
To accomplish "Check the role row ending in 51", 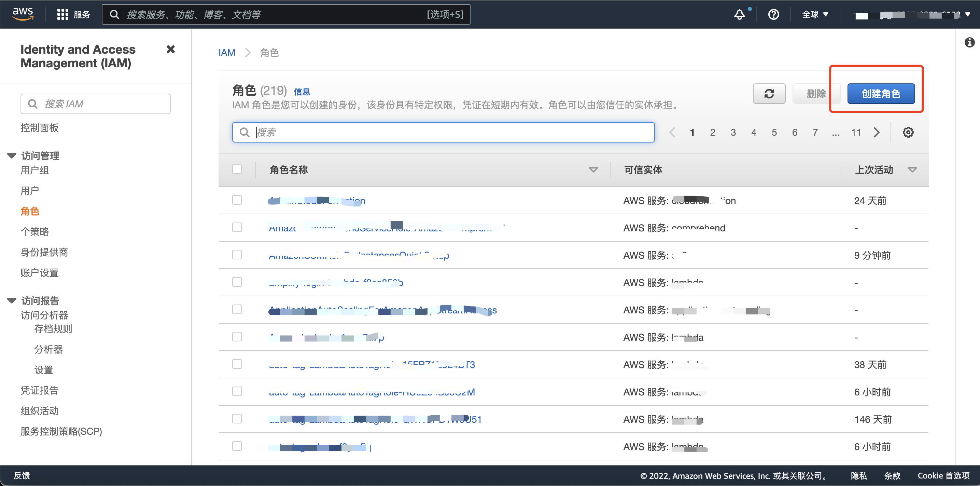I will click(237, 419).
